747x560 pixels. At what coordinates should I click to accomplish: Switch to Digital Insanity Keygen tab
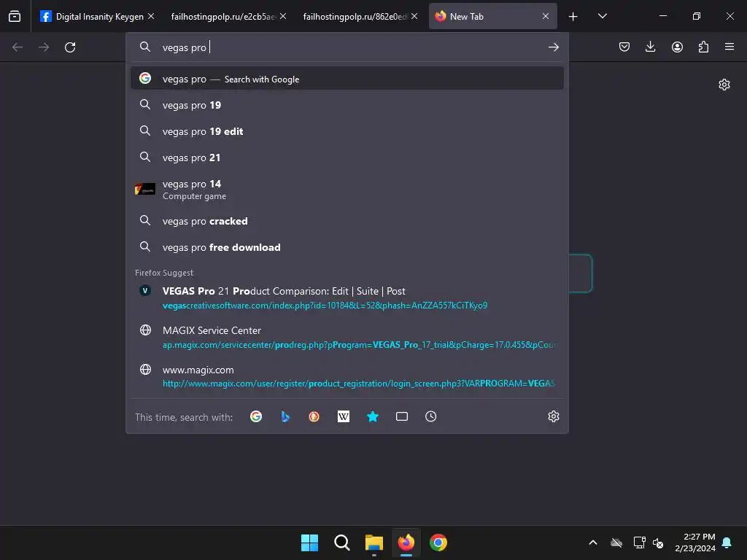pyautogui.click(x=97, y=16)
